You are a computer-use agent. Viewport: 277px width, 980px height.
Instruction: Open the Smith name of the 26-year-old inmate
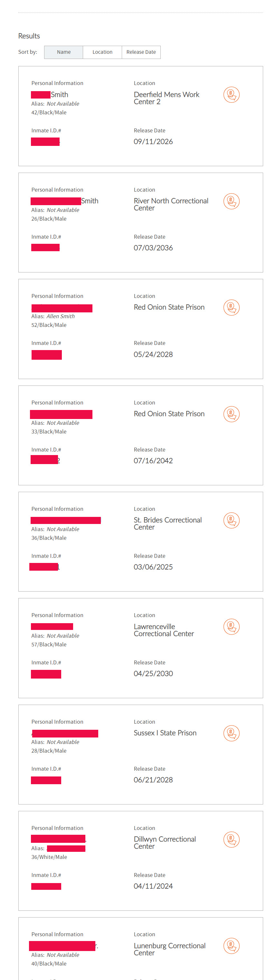click(90, 201)
